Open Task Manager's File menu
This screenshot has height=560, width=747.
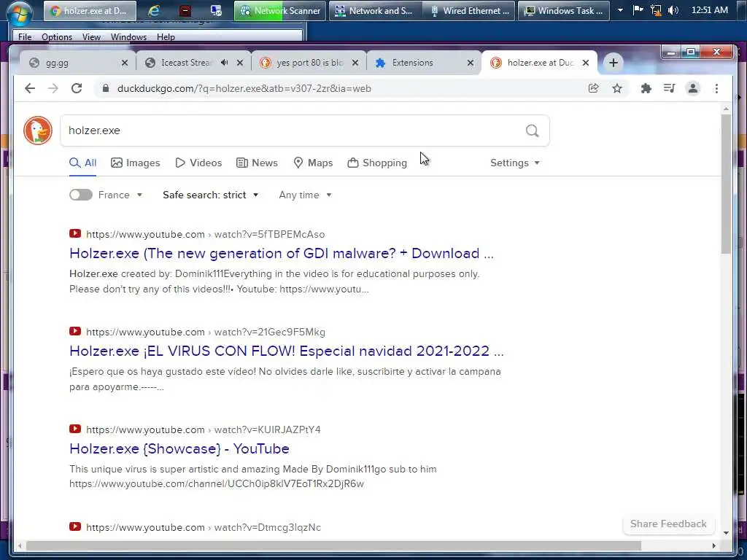pyautogui.click(x=25, y=36)
